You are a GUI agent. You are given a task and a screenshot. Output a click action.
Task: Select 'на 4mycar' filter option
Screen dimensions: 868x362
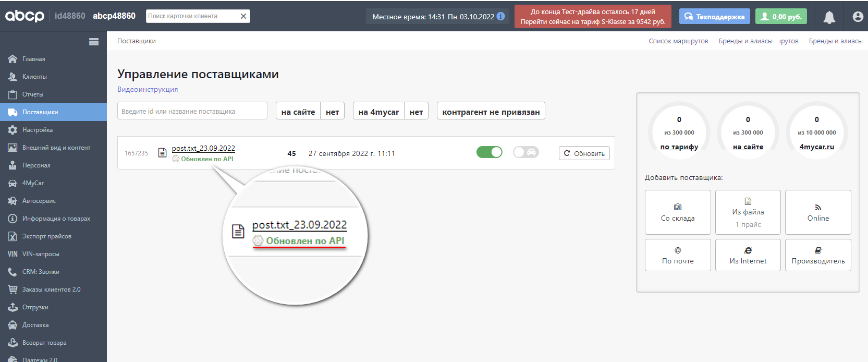(x=378, y=111)
